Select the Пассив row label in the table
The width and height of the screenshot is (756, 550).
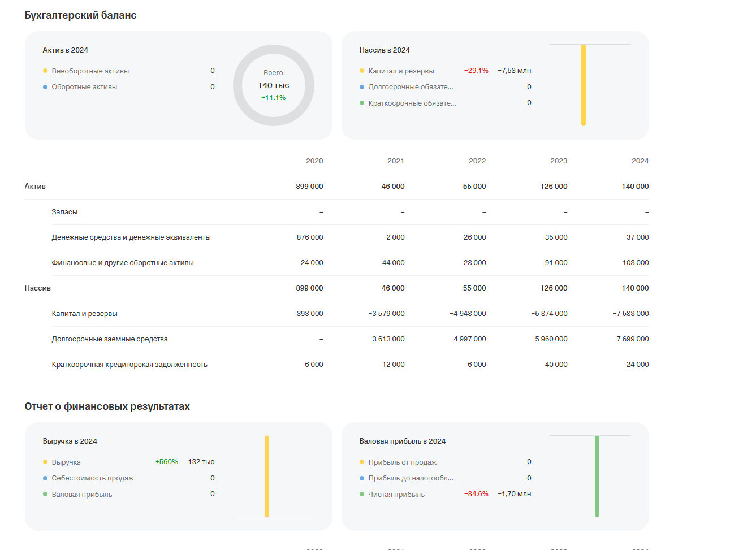(x=38, y=288)
